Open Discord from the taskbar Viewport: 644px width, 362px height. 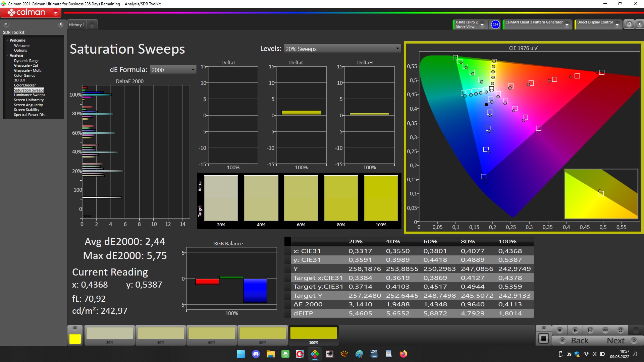point(256,354)
